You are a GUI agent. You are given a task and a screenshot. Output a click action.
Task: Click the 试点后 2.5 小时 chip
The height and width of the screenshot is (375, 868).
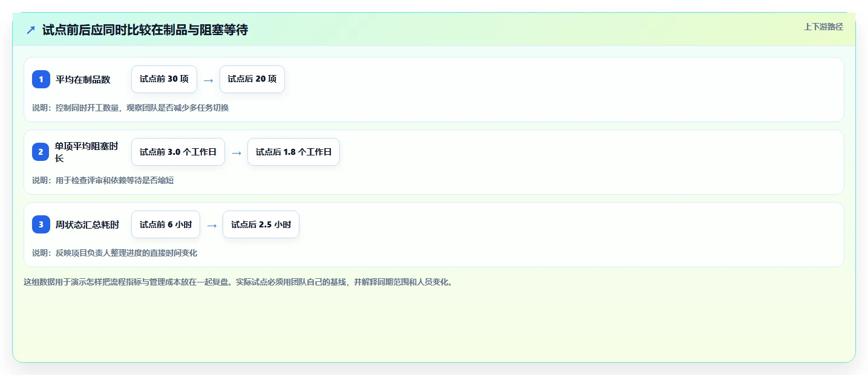pos(261,224)
